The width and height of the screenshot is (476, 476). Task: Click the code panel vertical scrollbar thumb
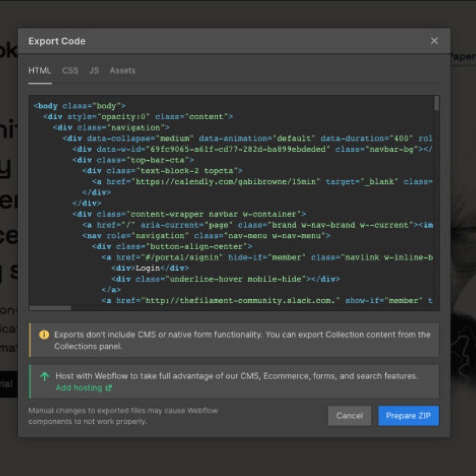(437, 103)
